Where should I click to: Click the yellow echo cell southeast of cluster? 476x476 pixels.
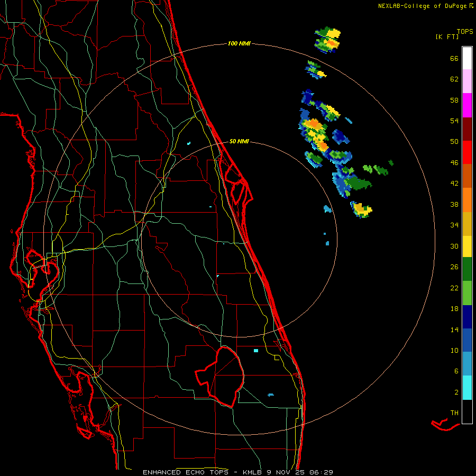pos(361,210)
